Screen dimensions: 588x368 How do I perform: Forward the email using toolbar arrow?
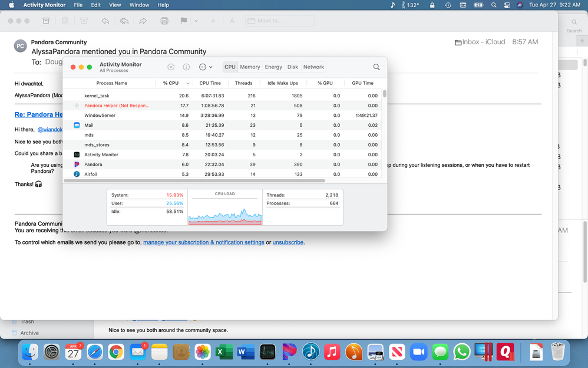coord(143,21)
